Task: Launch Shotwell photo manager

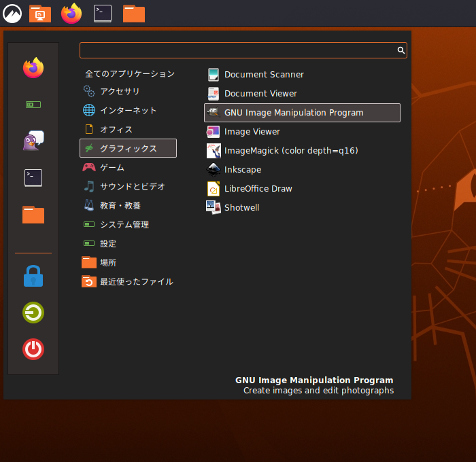Action: pos(302,208)
